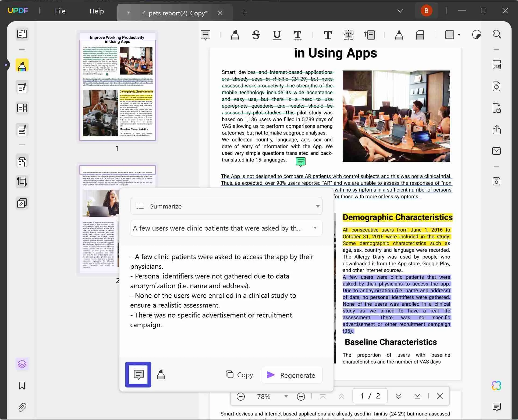Open the Organize Pages tool in the left sidebar
The height and width of the screenshot is (420, 518).
pos(22,108)
